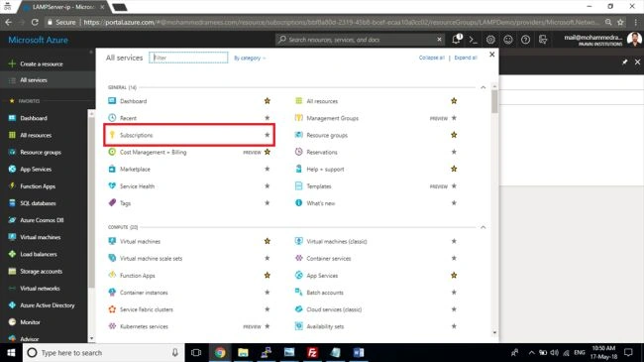Open Templates service
Viewport: 644px width, 362px height.
click(x=319, y=185)
